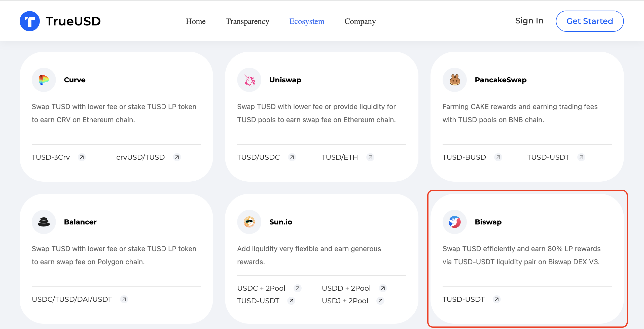Open the Company menu
The image size is (644, 329).
pos(360,21)
